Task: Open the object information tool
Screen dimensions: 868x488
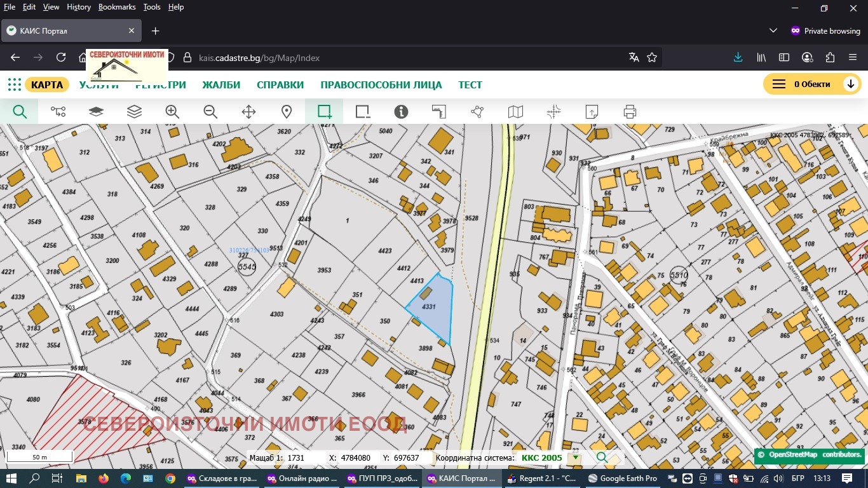Action: coord(401,112)
